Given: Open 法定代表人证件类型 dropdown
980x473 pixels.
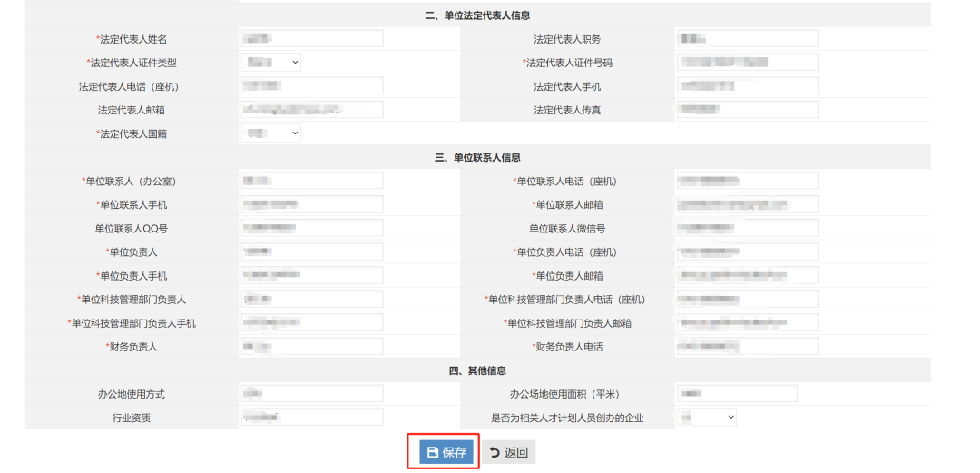Looking at the screenshot, I should click(x=271, y=63).
